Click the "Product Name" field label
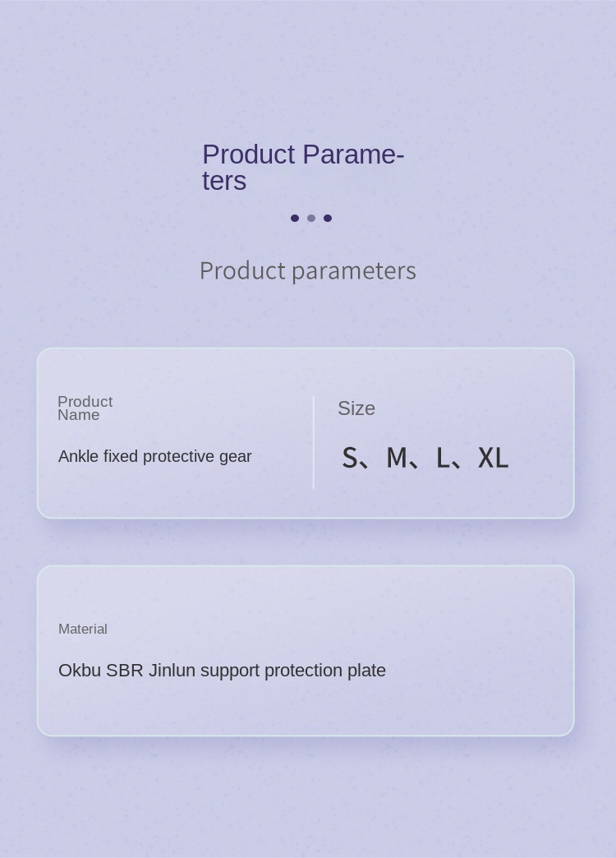 (85, 408)
